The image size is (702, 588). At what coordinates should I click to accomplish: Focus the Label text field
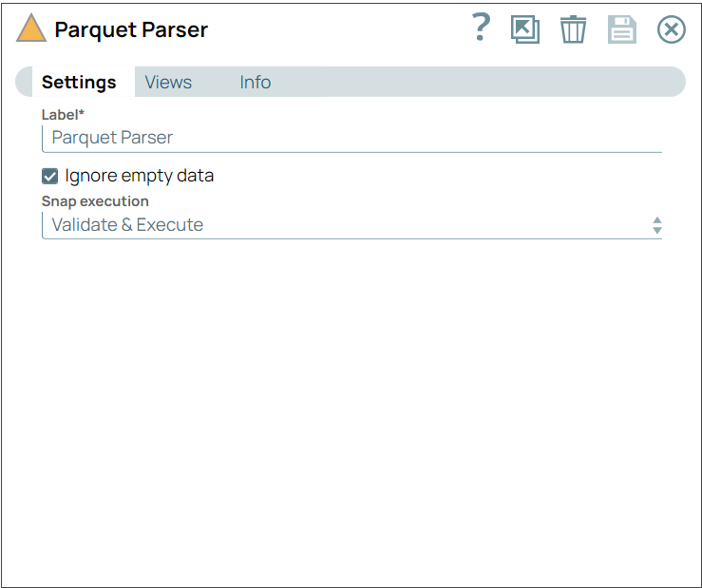[351, 138]
